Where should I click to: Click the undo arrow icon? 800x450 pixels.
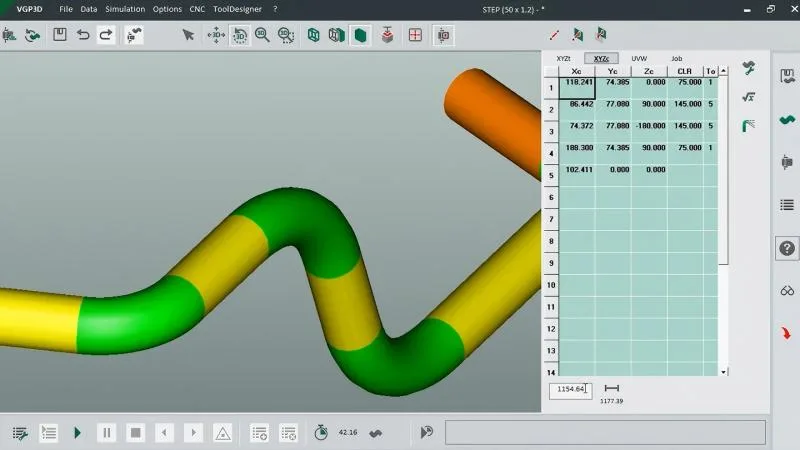(x=83, y=35)
